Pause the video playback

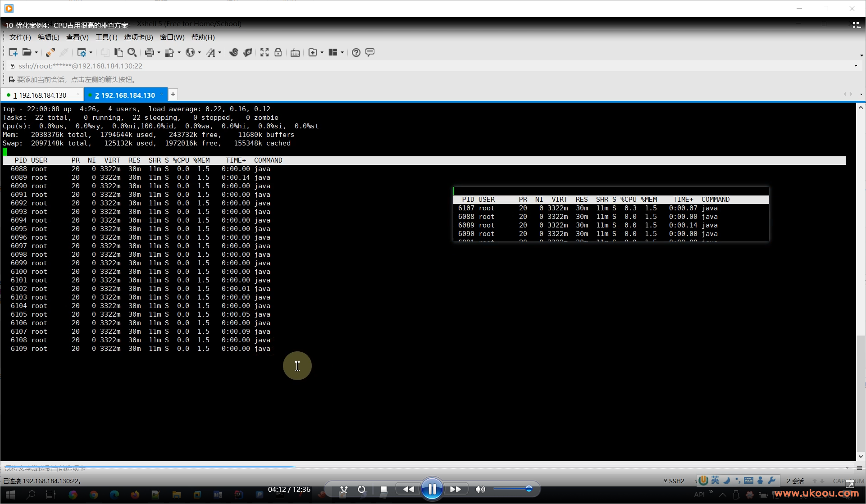[x=432, y=489]
